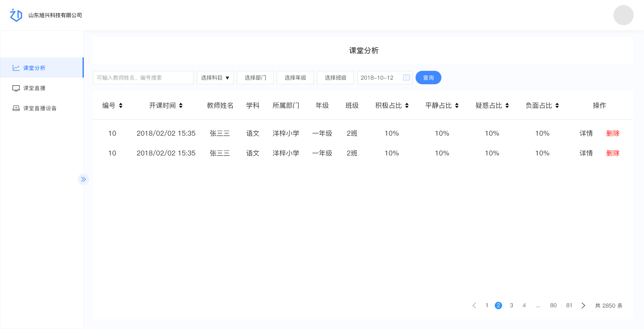Go to pagination page 80
The height and width of the screenshot is (329, 644).
pyautogui.click(x=553, y=305)
